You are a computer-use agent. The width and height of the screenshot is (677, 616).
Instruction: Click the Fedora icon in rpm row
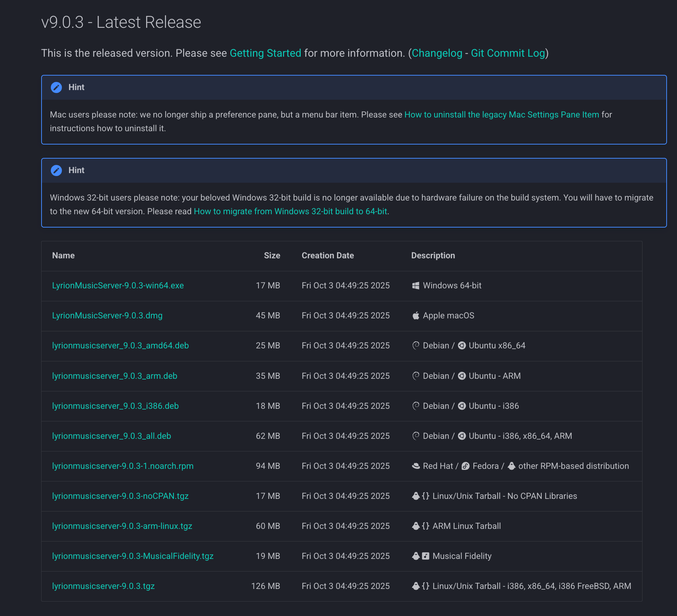465,466
